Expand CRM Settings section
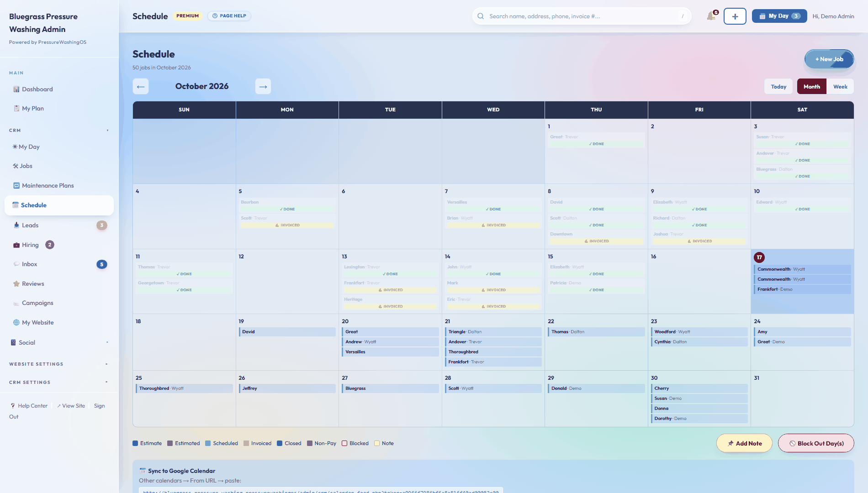868x493 pixels. (x=59, y=382)
